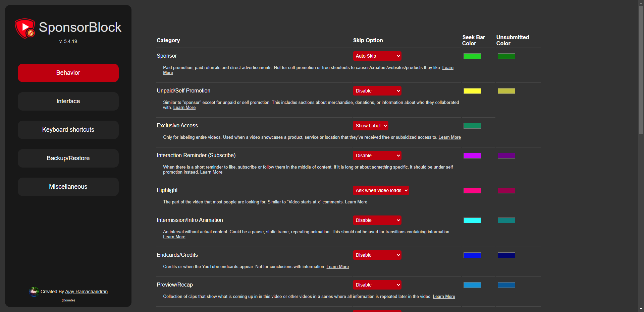Go to the Backup/Restore tab
Viewport: 644px width, 312px height.
pos(68,158)
